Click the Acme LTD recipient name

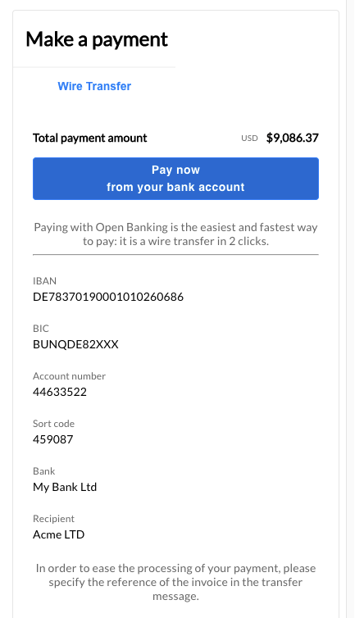58,534
